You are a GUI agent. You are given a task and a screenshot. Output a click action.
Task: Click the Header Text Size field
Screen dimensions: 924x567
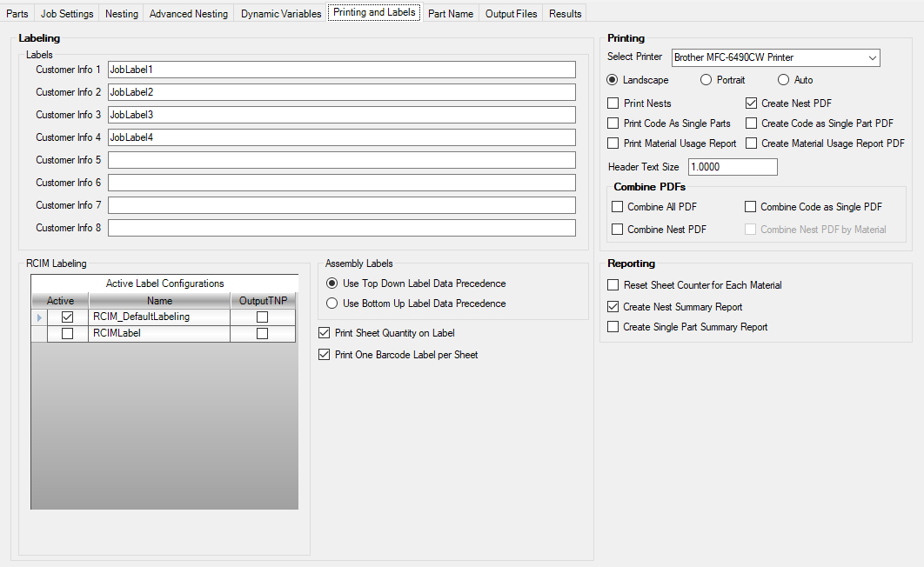click(x=733, y=167)
